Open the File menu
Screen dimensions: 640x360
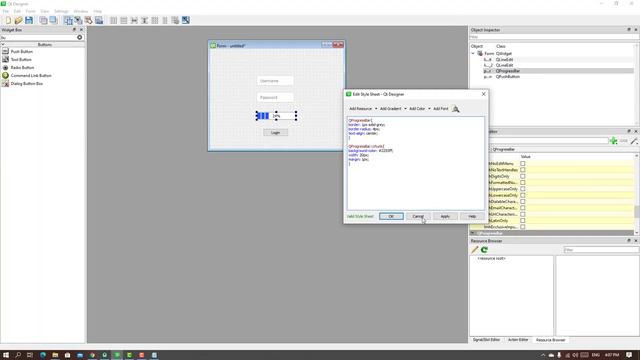tap(5, 11)
